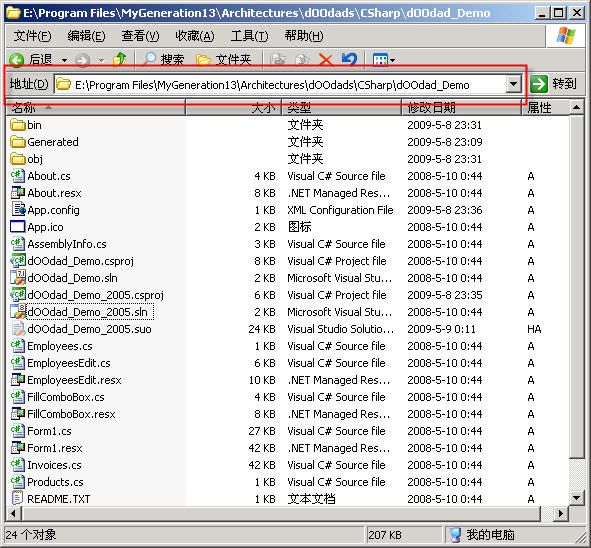Click the vertical scrollbar thumb
Image resolution: width=591 pixels, height=548 pixels.
[576, 287]
